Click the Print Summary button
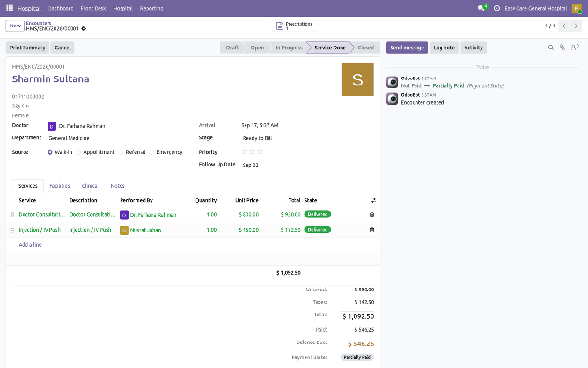 click(x=27, y=48)
